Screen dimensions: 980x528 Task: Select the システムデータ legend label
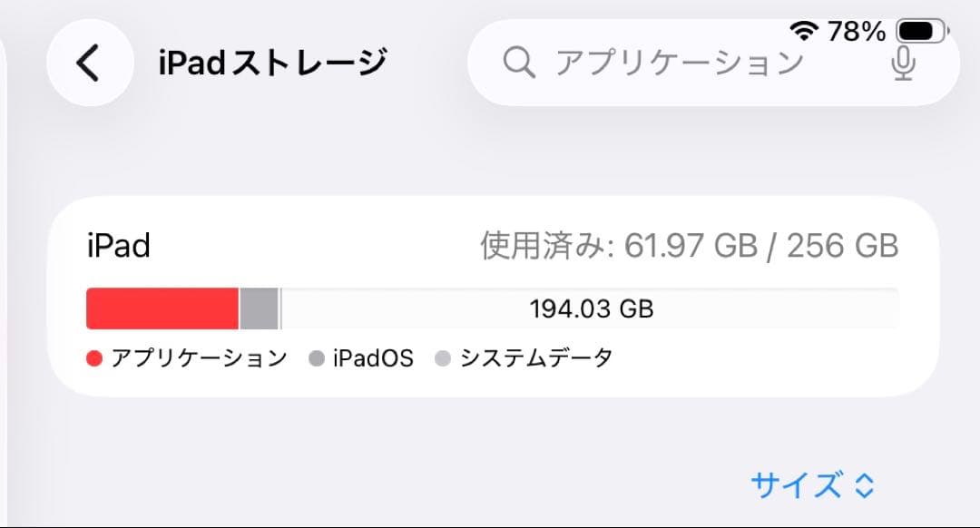536,357
